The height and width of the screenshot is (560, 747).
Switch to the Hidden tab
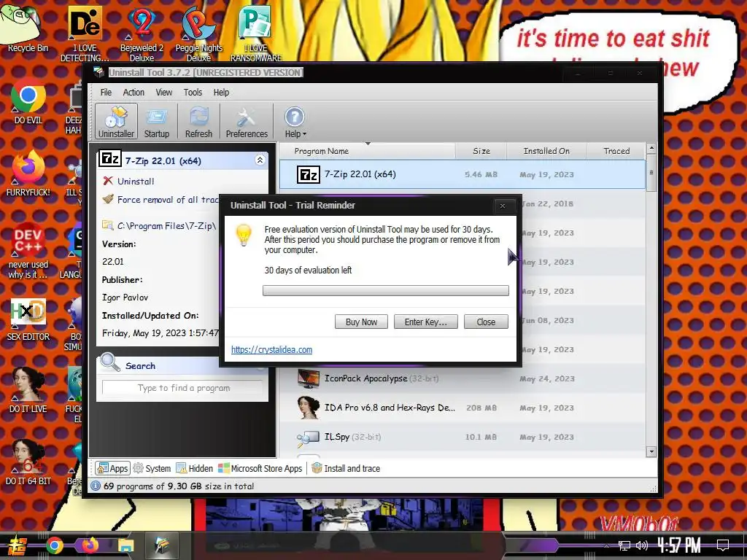(194, 469)
